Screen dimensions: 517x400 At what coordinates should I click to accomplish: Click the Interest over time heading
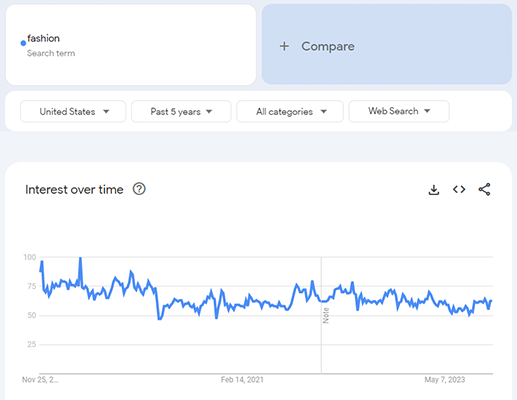pos(74,190)
